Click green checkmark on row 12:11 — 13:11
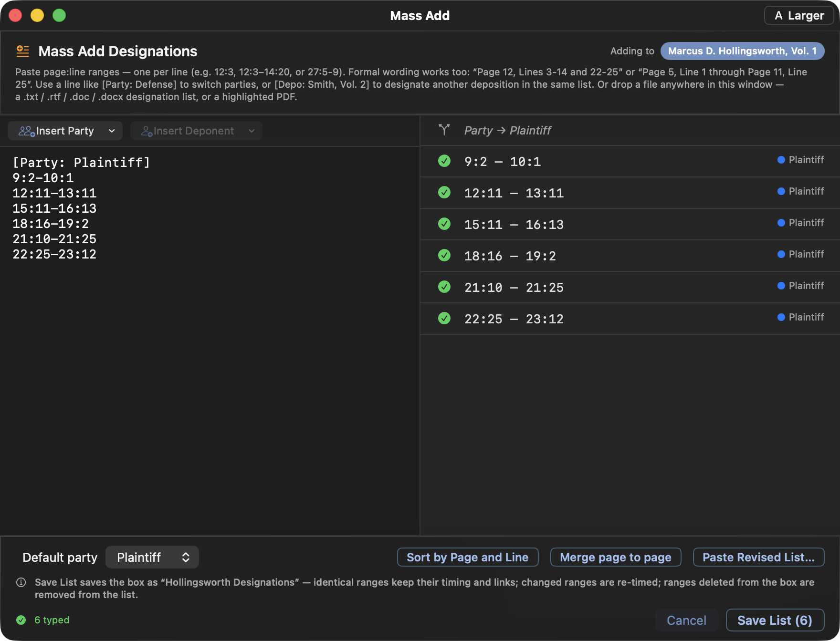Screen dimensions: 840x641 (x=444, y=192)
